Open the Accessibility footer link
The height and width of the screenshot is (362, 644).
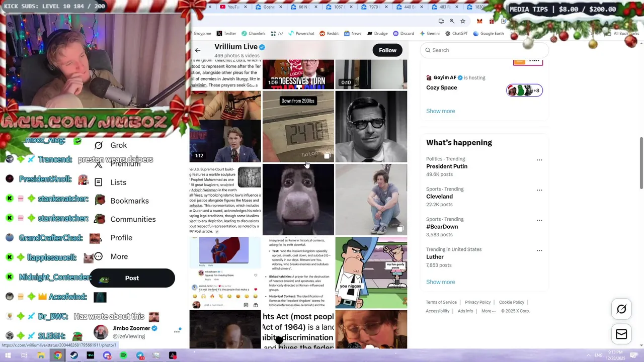[x=437, y=311]
